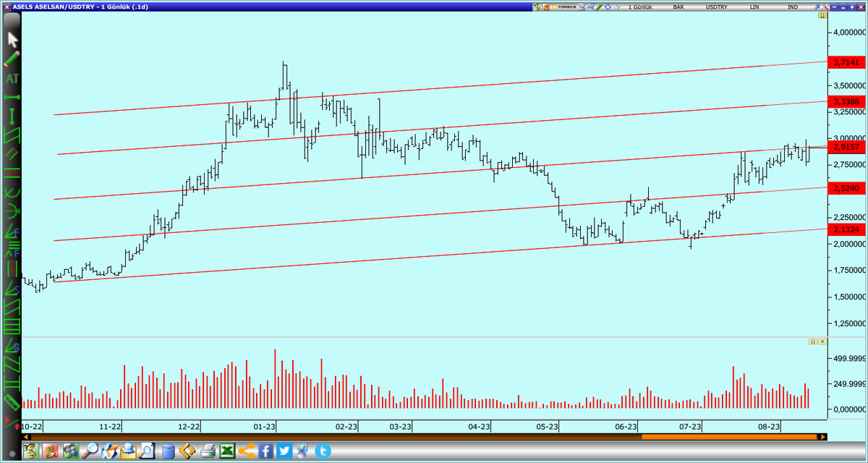Select the green pencil trend line tool
The image size is (868, 463).
pos(13,59)
